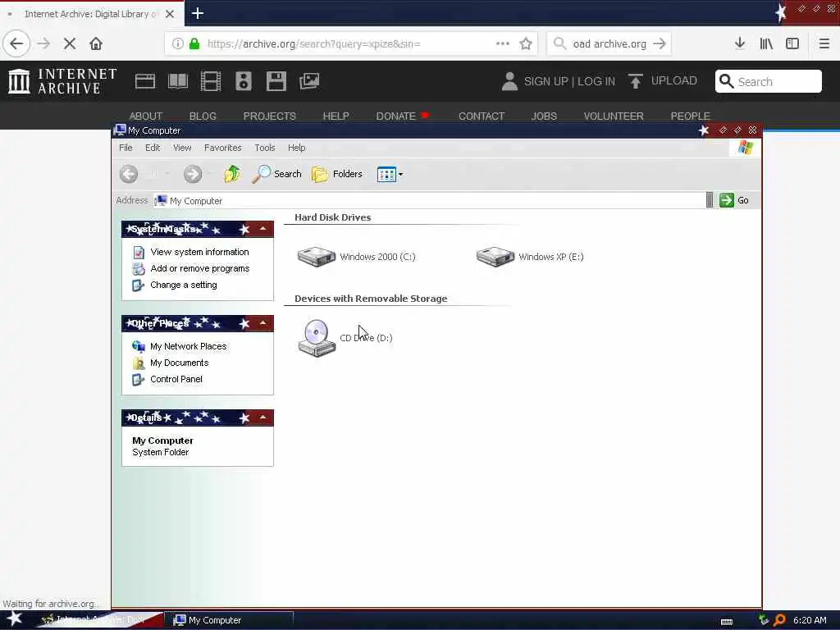Toggle Folders pane in My Computer toolbar
The height and width of the screenshot is (630, 840).
pyautogui.click(x=337, y=174)
